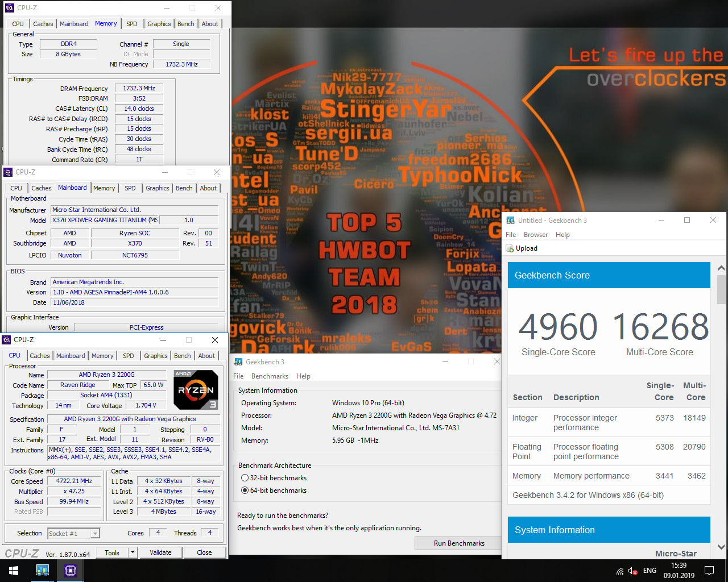Screen dimensions: 728x582
Task: Click the X370 XPOWER GAMING TITANIUM model field
Action: (x=105, y=220)
